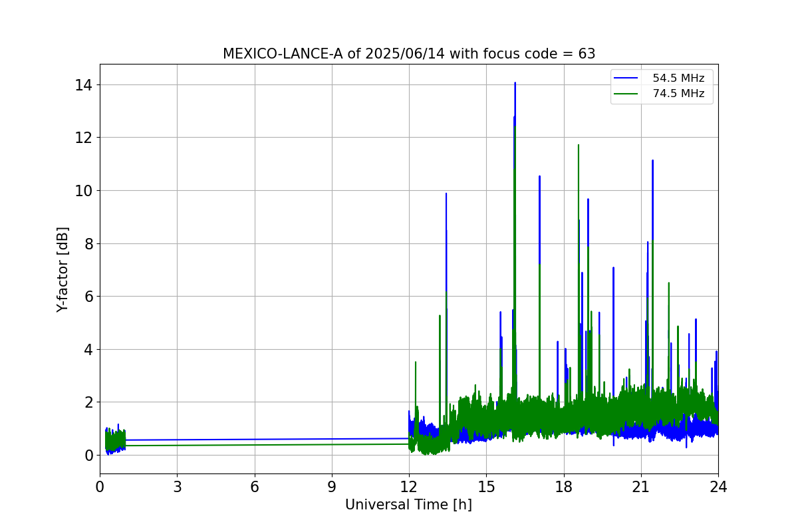The height and width of the screenshot is (532, 798).
Task: Click x-axis tick label 9
Action: coord(332,487)
